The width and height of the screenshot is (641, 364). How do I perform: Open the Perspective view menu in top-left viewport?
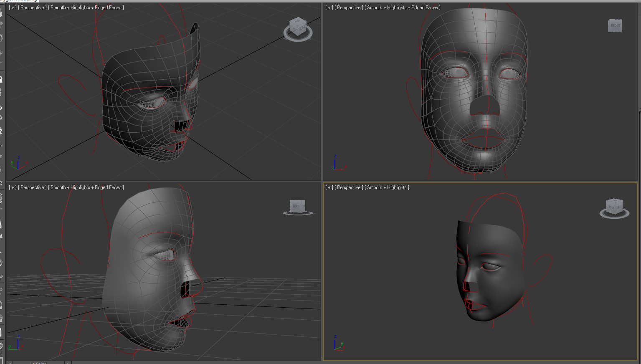coord(33,8)
